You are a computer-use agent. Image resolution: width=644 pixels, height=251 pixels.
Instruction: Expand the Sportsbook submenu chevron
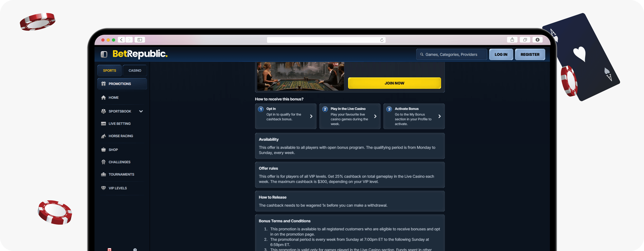point(141,111)
